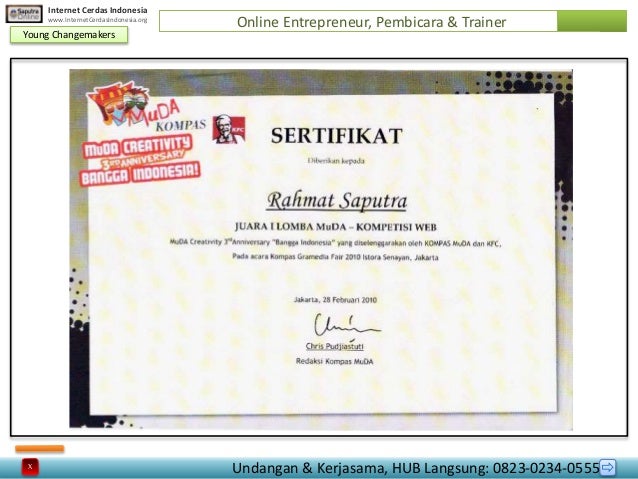Click the certificate image thumbnail

321,249
